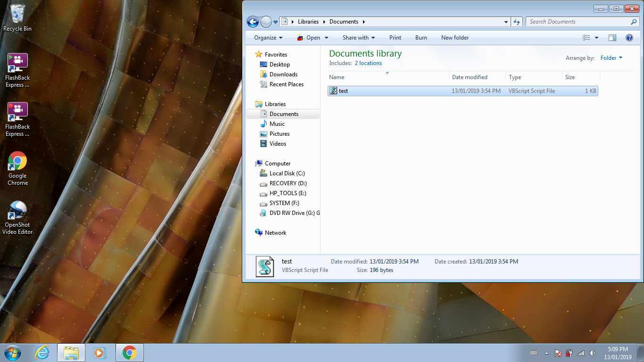Click the 2 locations link

pos(368,63)
